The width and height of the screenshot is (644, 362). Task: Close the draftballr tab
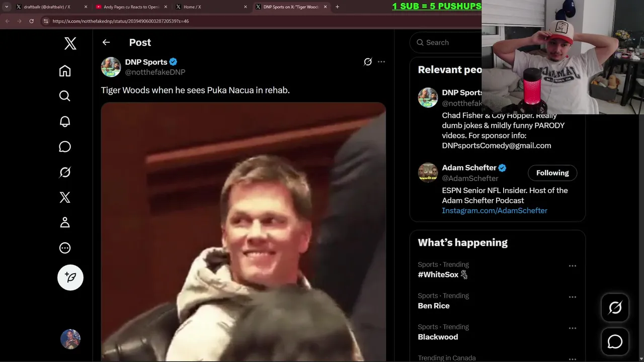(86, 7)
